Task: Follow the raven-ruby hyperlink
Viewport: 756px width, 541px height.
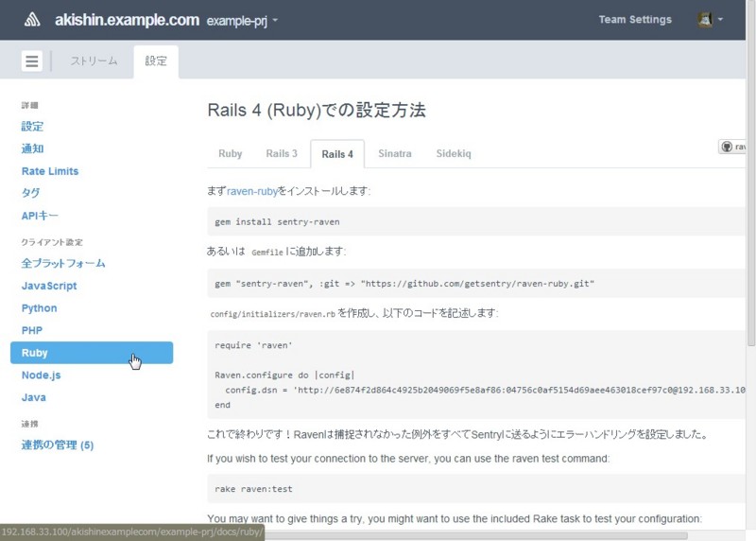Action: click(x=252, y=191)
